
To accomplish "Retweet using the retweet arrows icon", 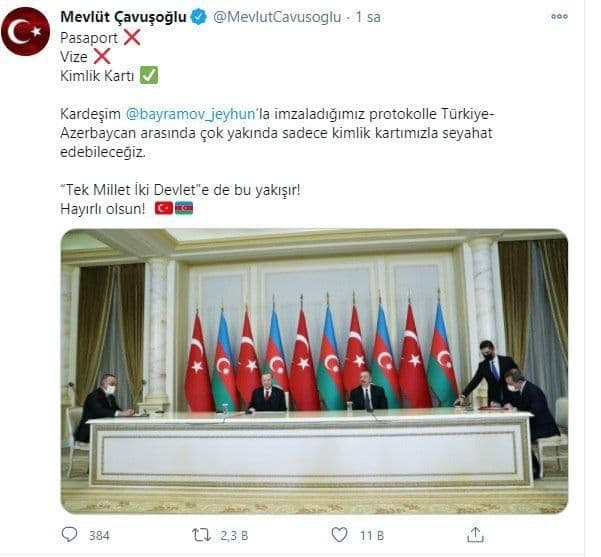I will click(201, 535).
